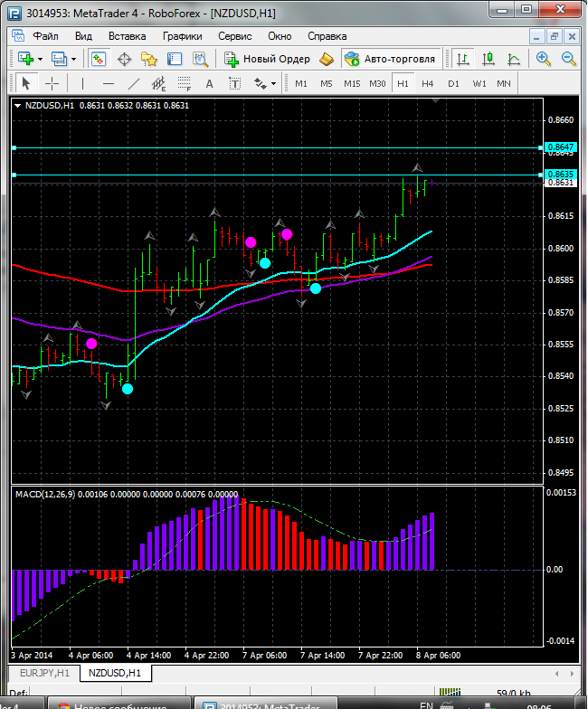The width and height of the screenshot is (588, 709).
Task: Open the Сервис menu
Action: 235,36
